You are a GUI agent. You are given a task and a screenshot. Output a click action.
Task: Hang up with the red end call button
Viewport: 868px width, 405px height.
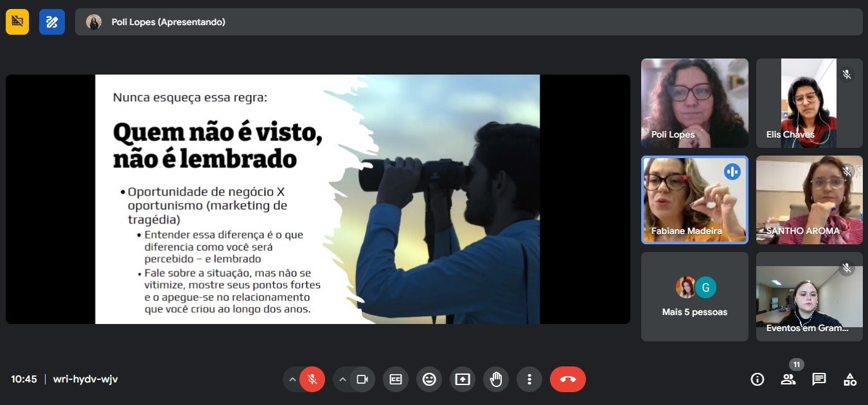pos(567,379)
